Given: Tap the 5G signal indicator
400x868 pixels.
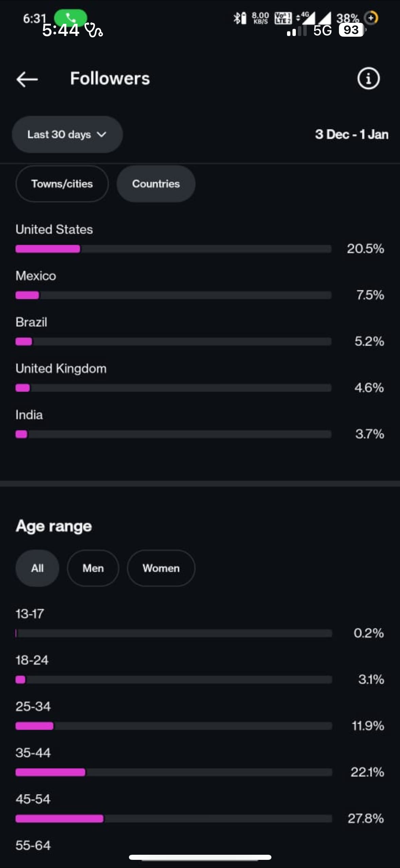Looking at the screenshot, I should 322,31.
